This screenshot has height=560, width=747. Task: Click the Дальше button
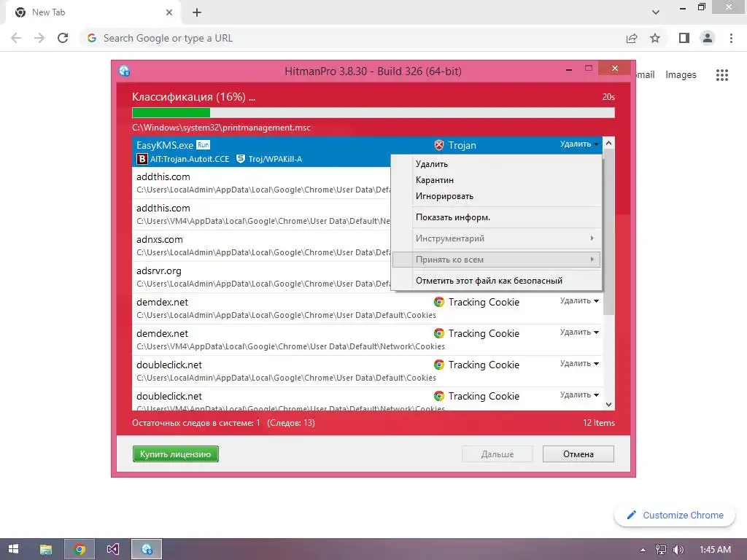click(x=498, y=454)
